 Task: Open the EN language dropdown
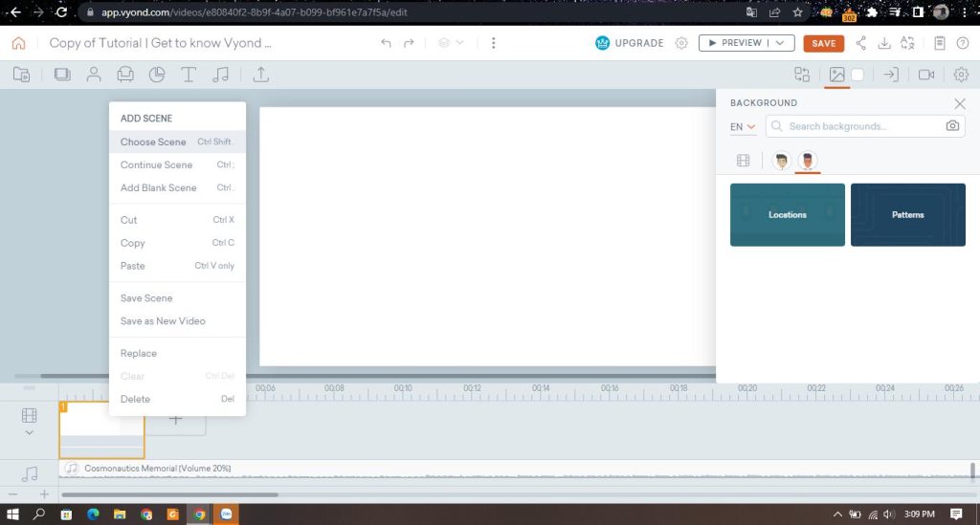tap(743, 126)
